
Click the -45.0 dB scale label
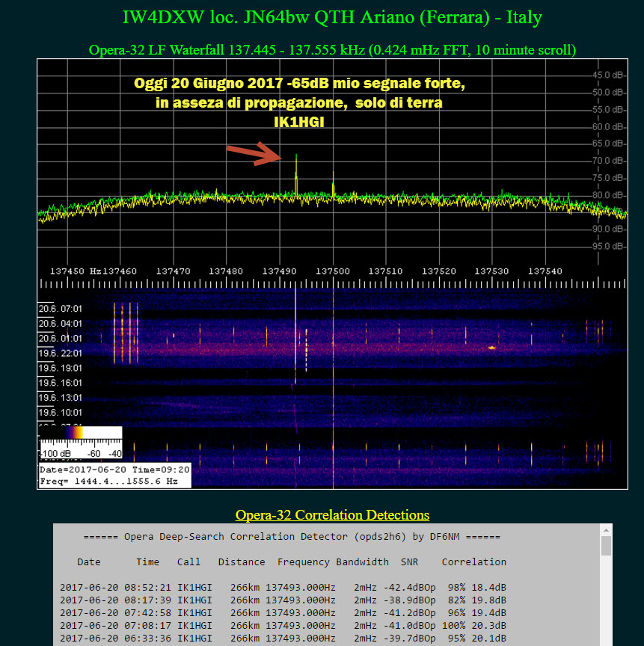608,75
